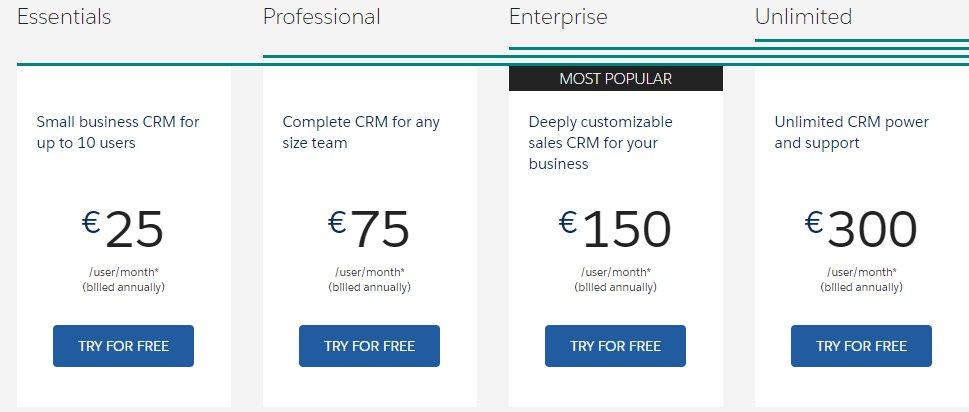Select the Professional plan heading
969x412 pixels.
pos(321,17)
